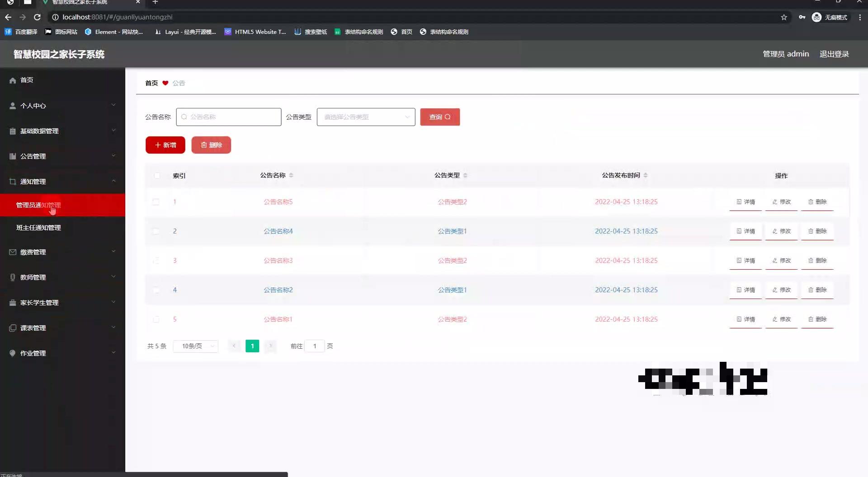Screen dimensions: 868x477
Task: Open new browser tab with plus icon
Action: (x=155, y=2)
